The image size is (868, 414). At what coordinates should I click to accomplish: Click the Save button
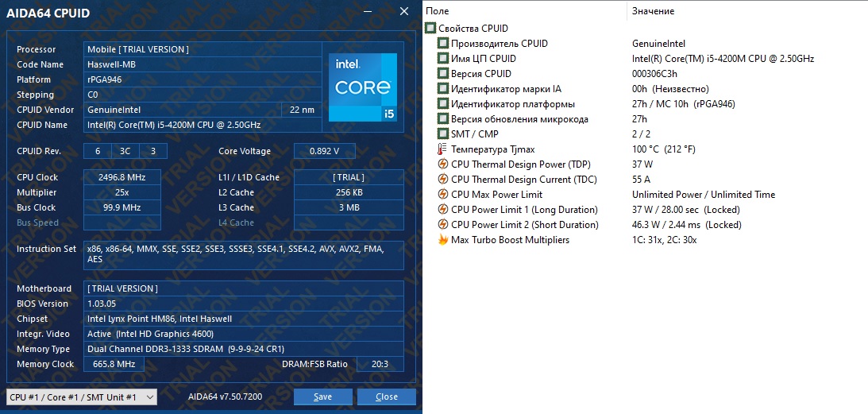[x=322, y=397]
